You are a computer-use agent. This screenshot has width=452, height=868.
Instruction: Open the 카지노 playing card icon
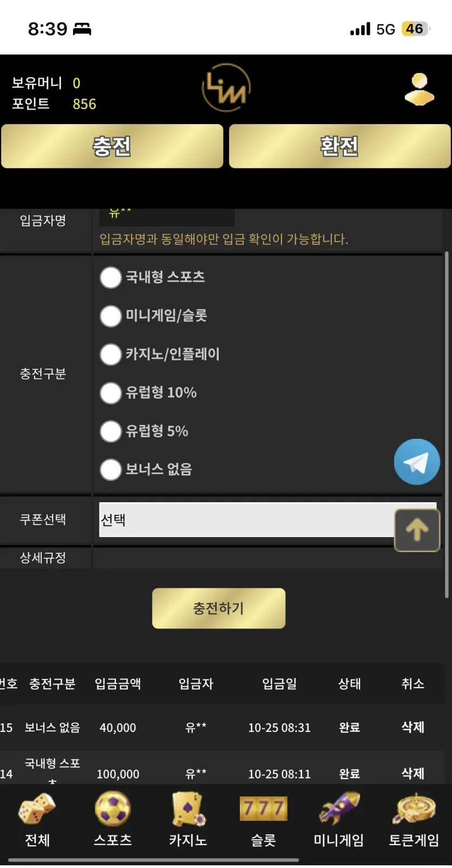(x=188, y=809)
